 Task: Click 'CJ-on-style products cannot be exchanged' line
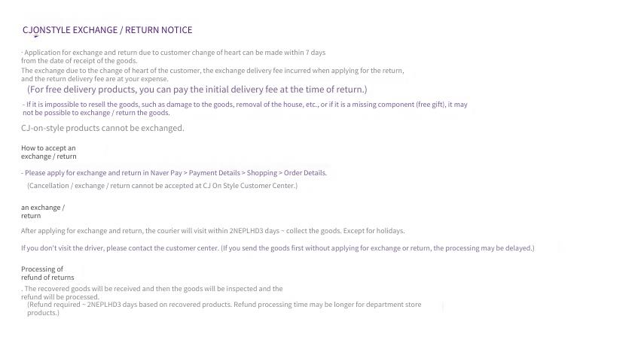pyautogui.click(x=102, y=128)
